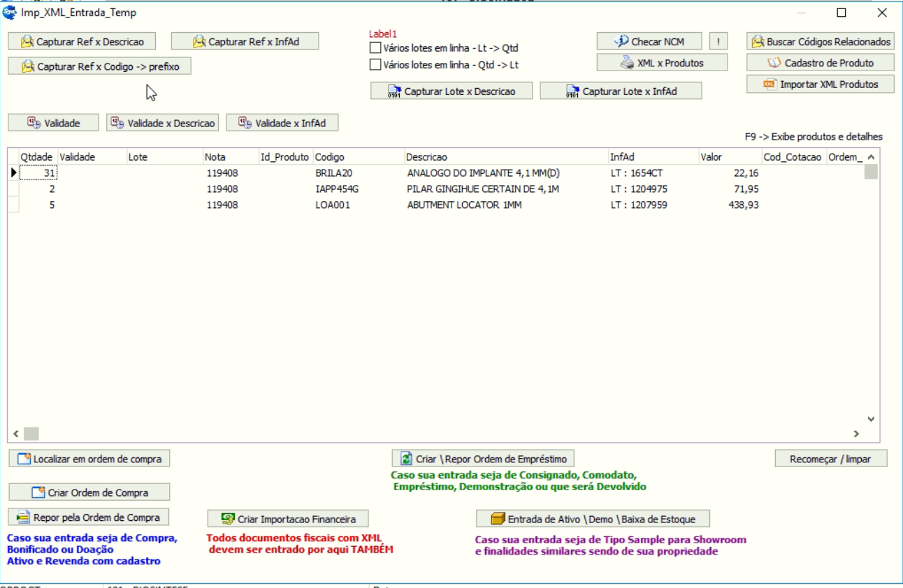Click the Entrada de Ativo box icon
Image resolution: width=903 pixels, height=588 pixels.
tap(498, 519)
